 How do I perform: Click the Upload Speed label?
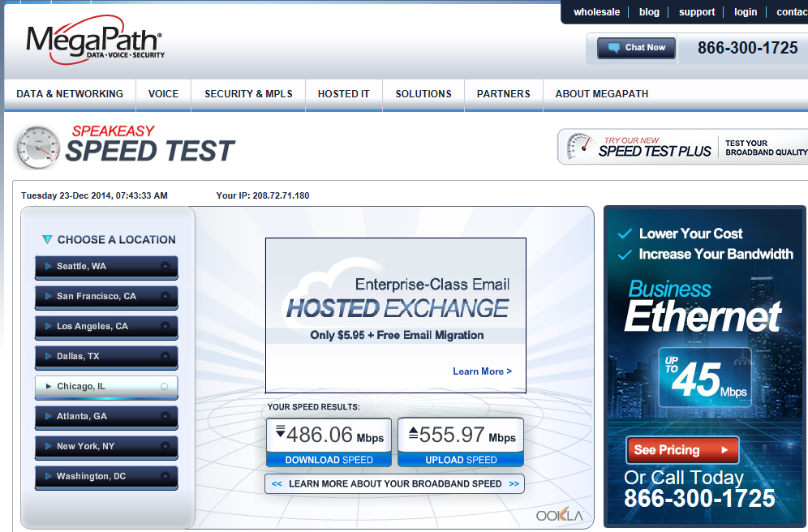pyautogui.click(x=461, y=459)
